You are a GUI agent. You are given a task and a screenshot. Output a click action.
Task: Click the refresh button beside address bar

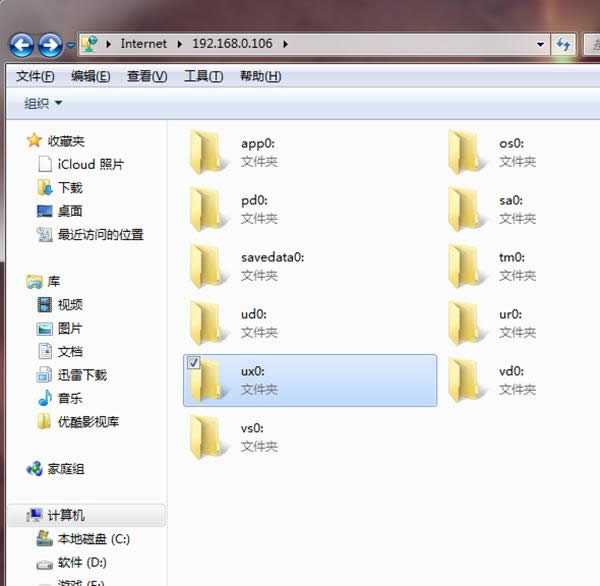(x=563, y=44)
